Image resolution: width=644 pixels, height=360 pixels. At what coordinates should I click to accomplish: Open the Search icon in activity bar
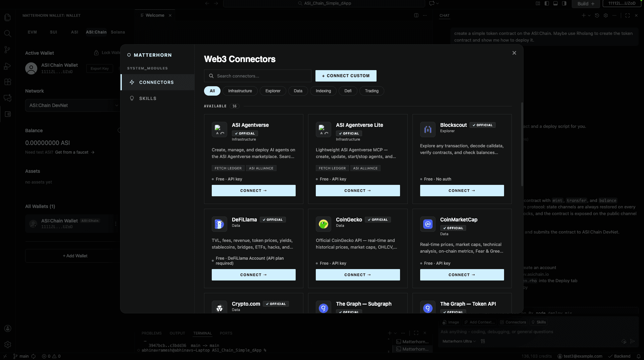click(x=7, y=34)
